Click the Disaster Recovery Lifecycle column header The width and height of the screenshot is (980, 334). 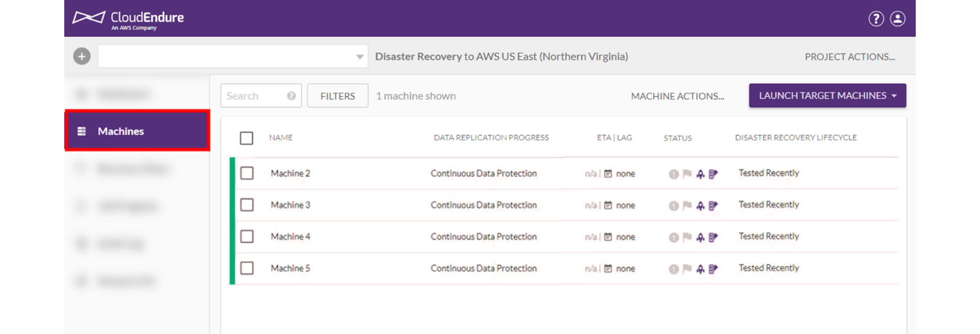coord(796,138)
